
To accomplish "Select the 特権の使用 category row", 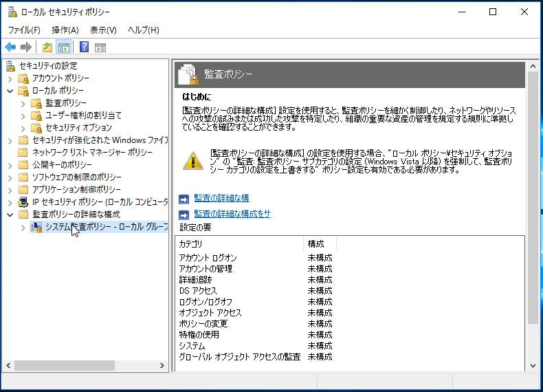I will (x=256, y=335).
